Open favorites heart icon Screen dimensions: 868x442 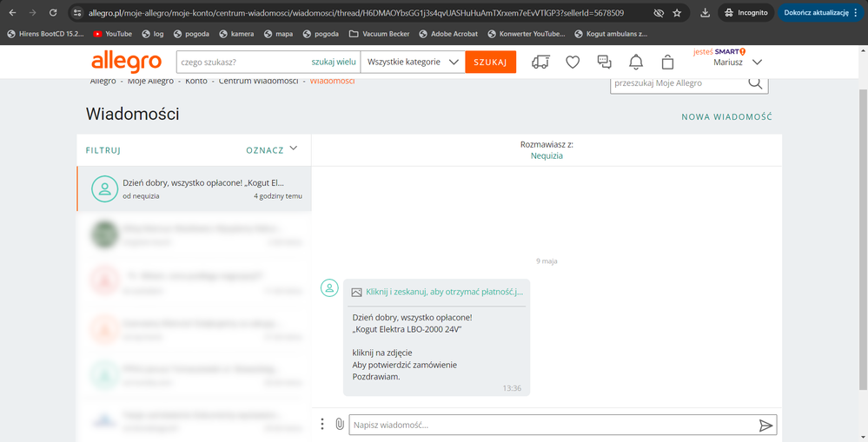pyautogui.click(x=573, y=63)
